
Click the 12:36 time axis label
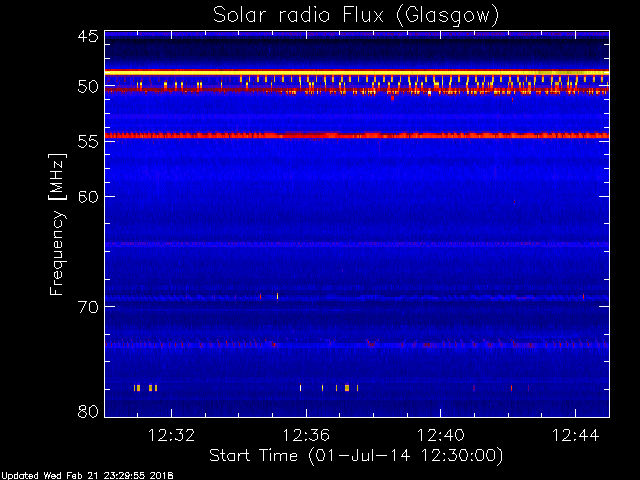point(306,435)
